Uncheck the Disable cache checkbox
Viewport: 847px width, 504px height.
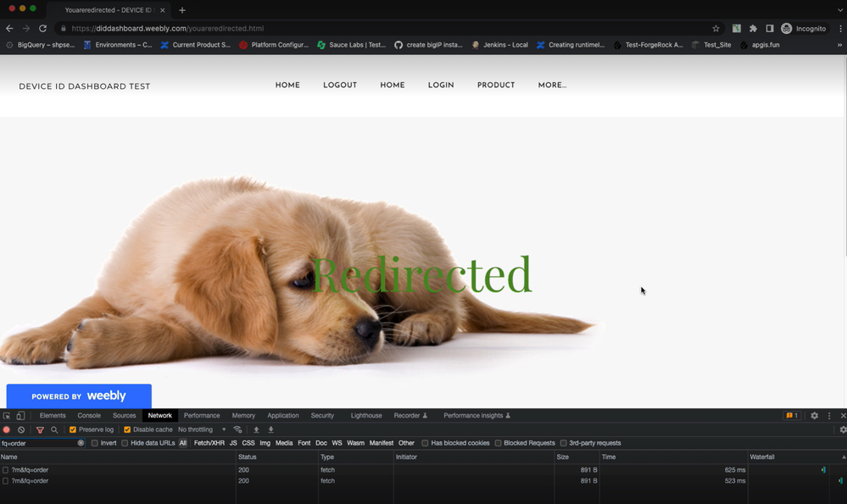(128, 430)
